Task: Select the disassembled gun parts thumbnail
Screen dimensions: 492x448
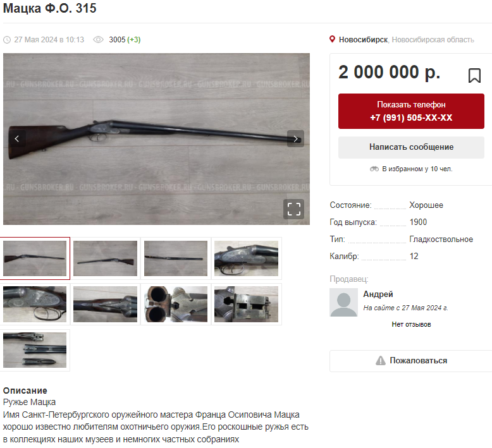Action: coord(35,350)
